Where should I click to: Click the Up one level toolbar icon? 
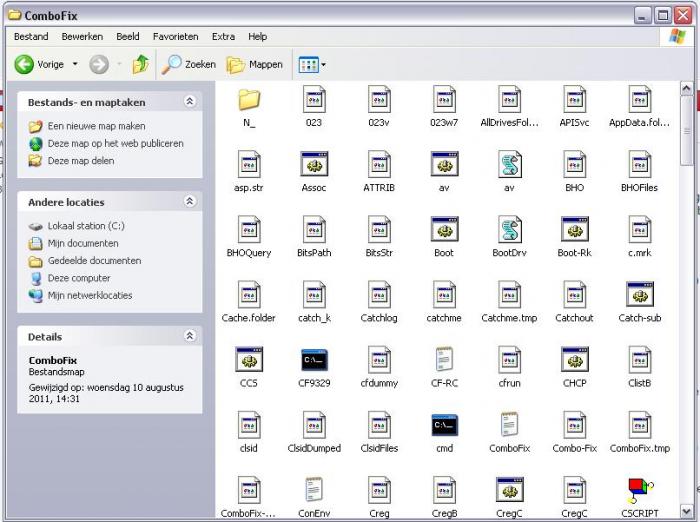[x=141, y=64]
